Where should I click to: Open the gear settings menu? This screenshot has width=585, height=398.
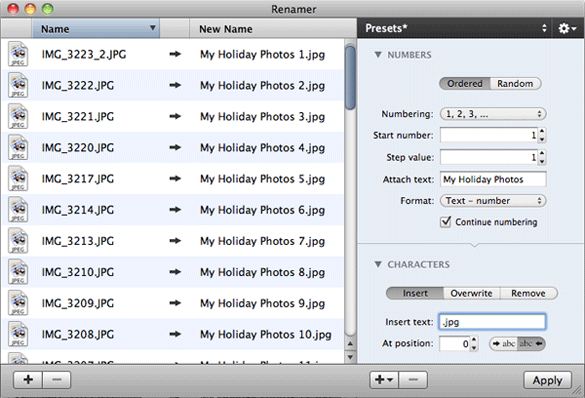[567, 28]
